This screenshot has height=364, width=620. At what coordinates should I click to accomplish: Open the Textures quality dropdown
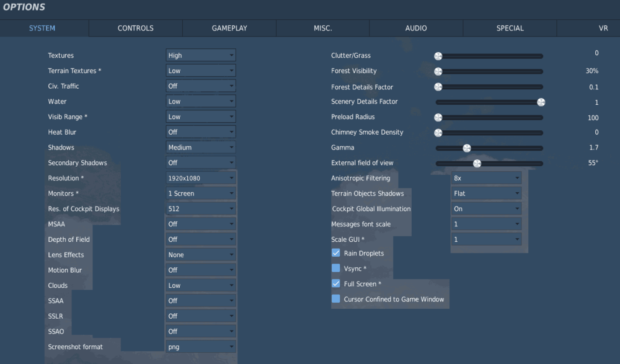click(x=200, y=55)
